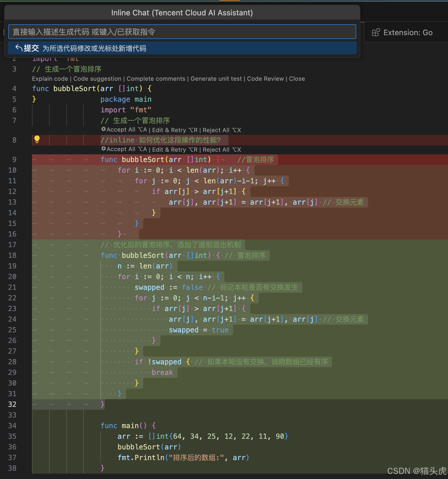Viewport: 448px width, 479px height.
Task: Click 'n := len(arr)' on line 19
Action: coord(145,266)
